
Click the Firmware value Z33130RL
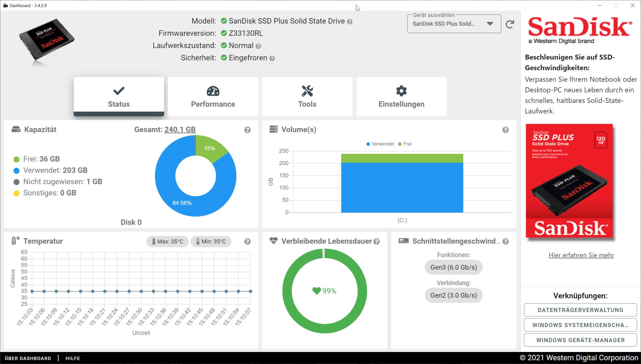point(246,33)
